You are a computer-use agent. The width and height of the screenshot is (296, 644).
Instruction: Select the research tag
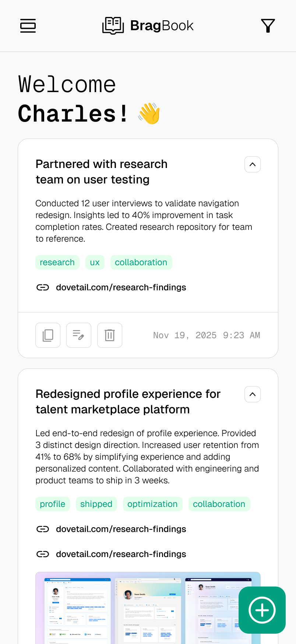point(57,262)
